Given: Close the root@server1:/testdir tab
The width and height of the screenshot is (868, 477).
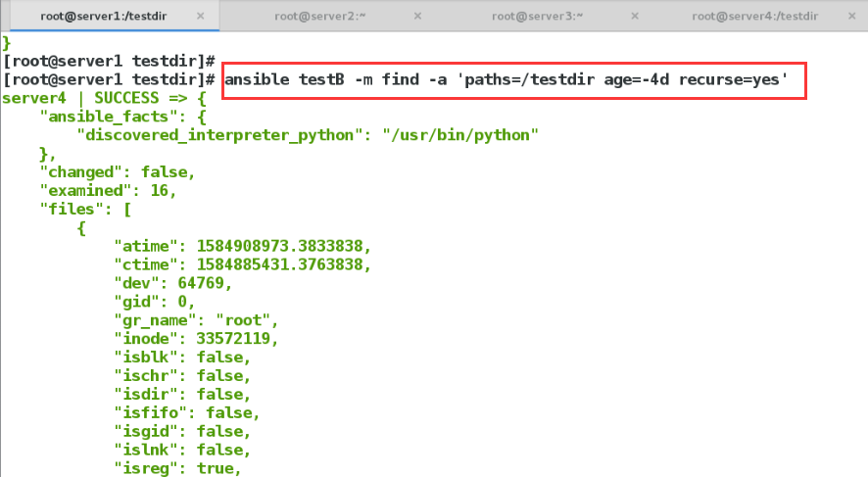Looking at the screenshot, I should 201,16.
